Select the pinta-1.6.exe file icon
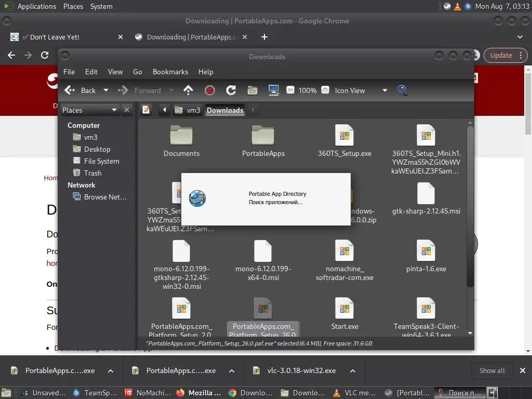This screenshot has height=399, width=532. (x=426, y=251)
